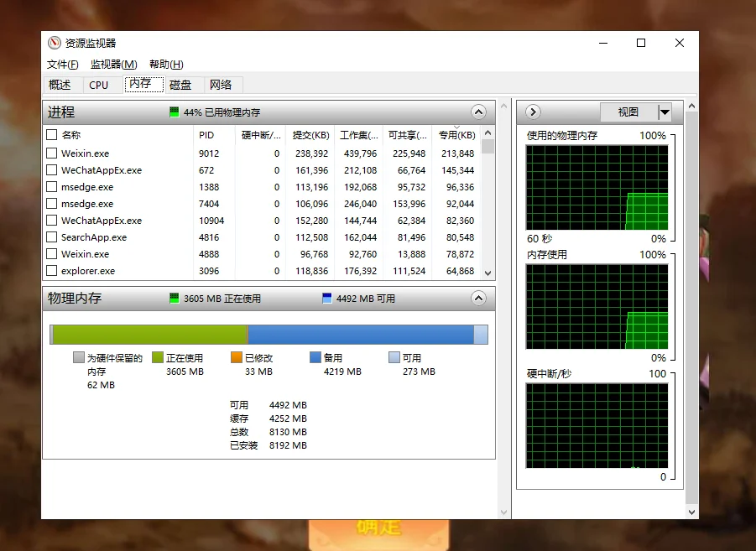756x551 pixels.
Task: Click the Resource Monitor app icon in title bar
Action: [x=55, y=43]
